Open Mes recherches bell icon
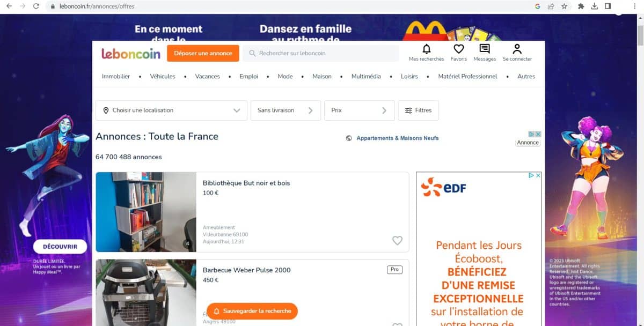This screenshot has width=644, height=326. (x=427, y=49)
